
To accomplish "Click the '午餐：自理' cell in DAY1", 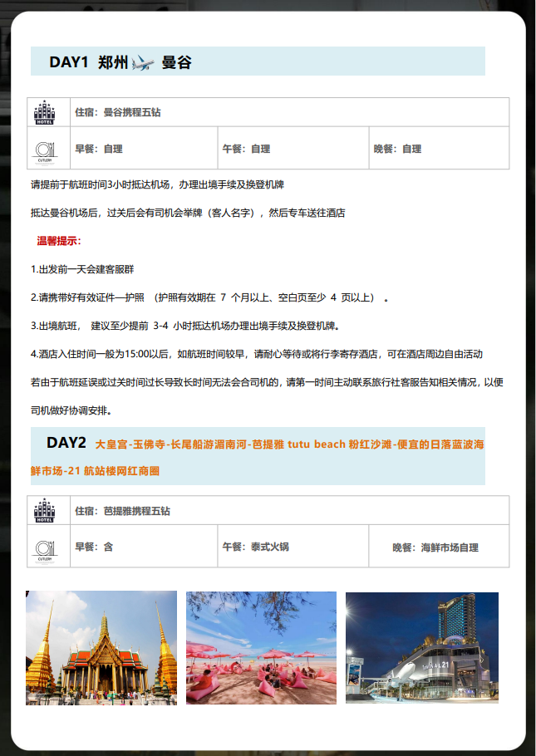I will [246, 149].
